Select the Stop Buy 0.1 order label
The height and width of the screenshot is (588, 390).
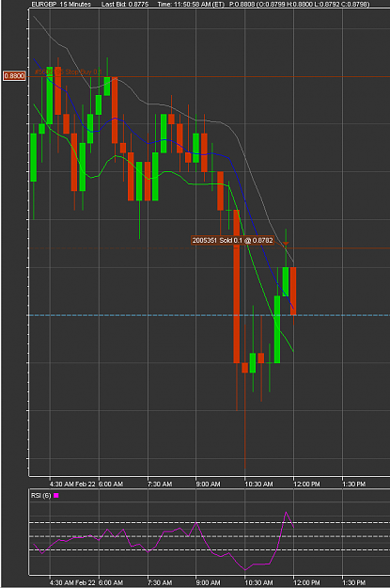(x=69, y=72)
